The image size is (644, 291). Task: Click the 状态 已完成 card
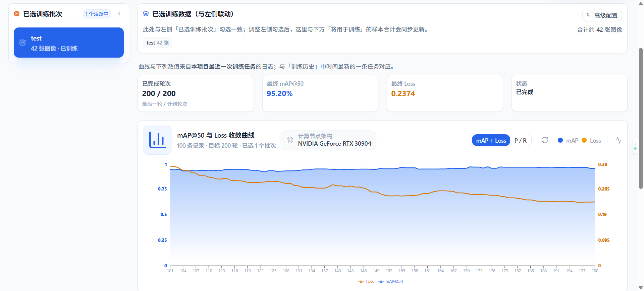[569, 93]
